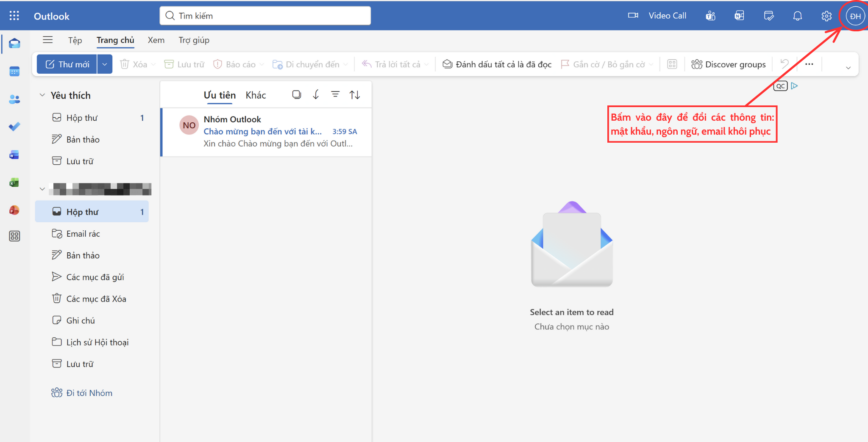868x442 pixels.
Task: Toggle the hamburger navigation pane button
Action: [48, 40]
